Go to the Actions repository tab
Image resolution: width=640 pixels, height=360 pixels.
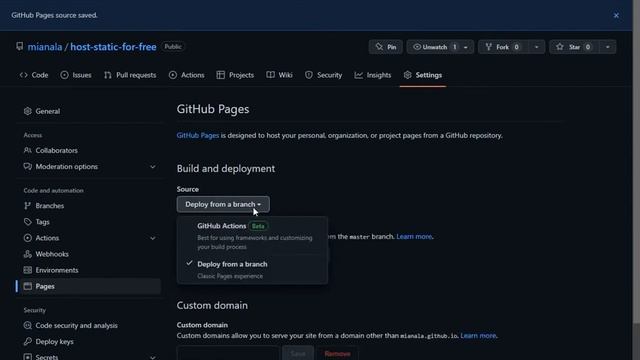187,75
